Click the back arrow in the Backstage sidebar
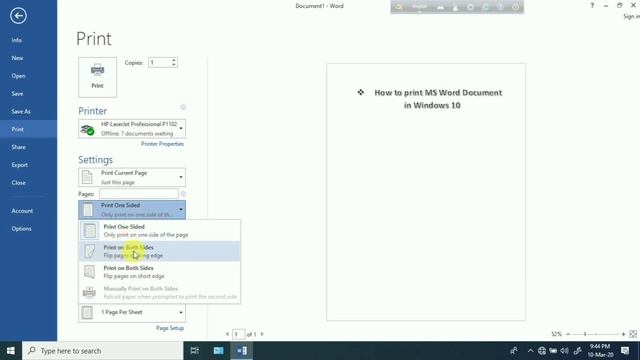This screenshot has width=640, height=360. coord(18,16)
